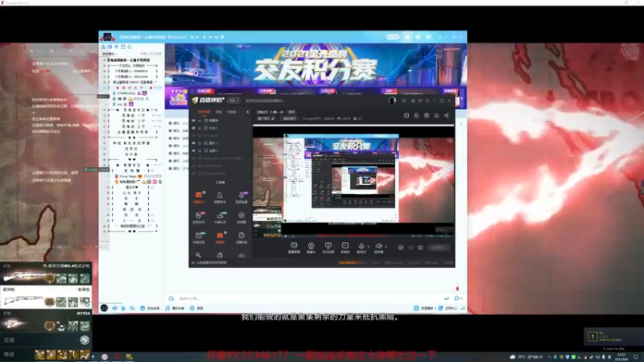Open the app center at bottom right
644x362 pixels.
(x=448, y=308)
